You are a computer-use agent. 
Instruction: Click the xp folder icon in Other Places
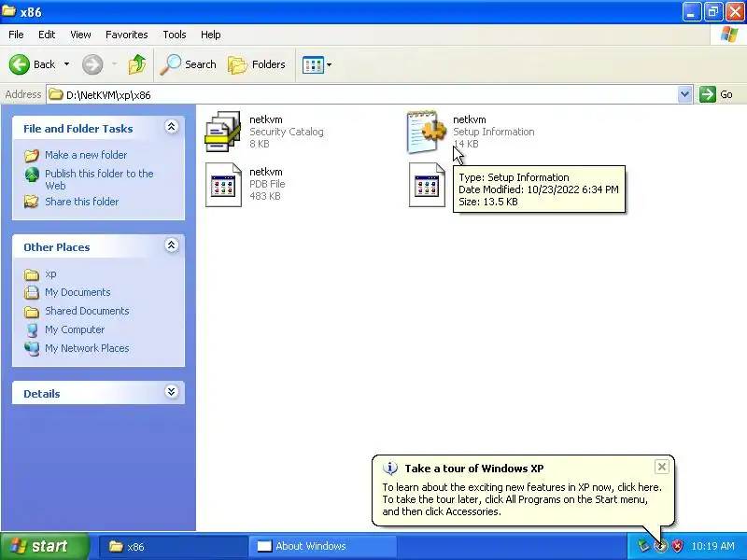coord(32,274)
